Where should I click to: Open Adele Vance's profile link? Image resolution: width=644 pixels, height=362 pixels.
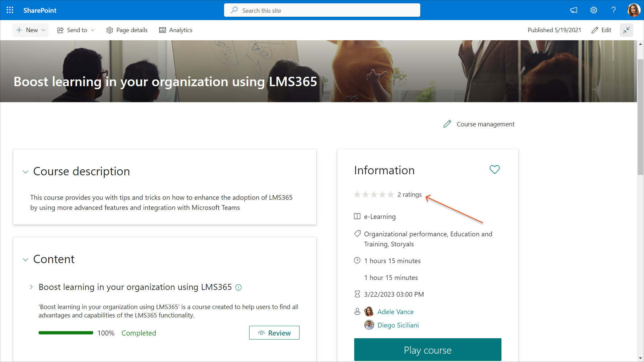pos(395,312)
